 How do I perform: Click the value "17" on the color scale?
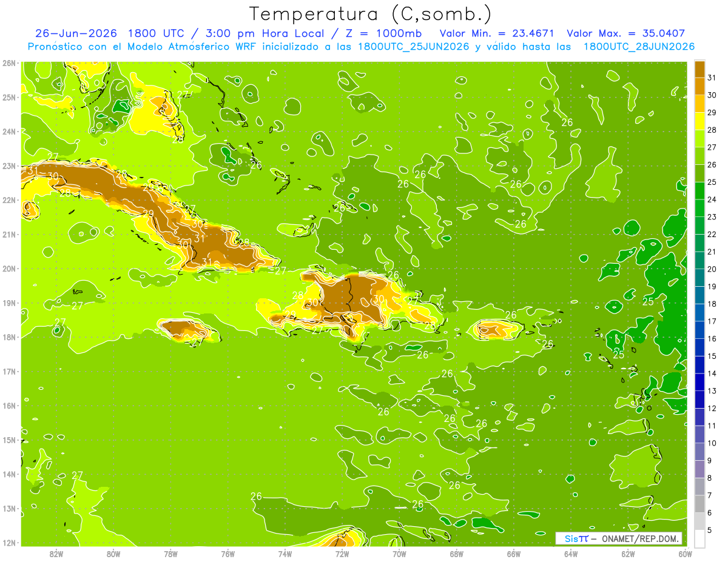712,321
